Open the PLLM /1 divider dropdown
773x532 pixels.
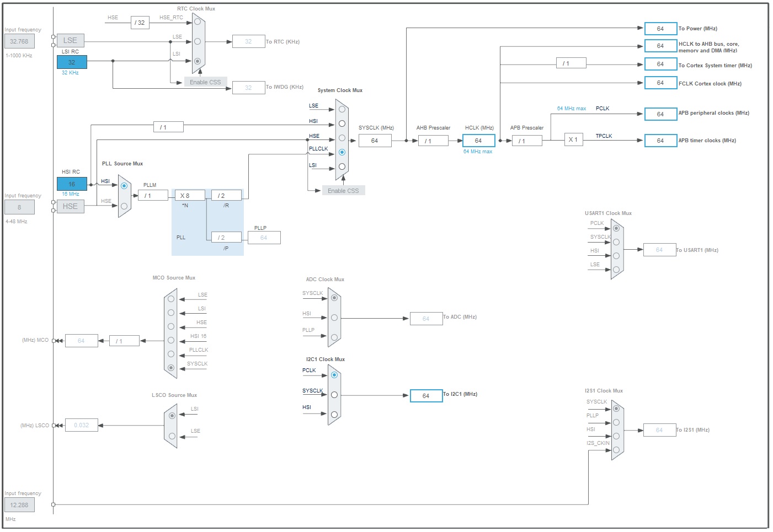coord(153,196)
